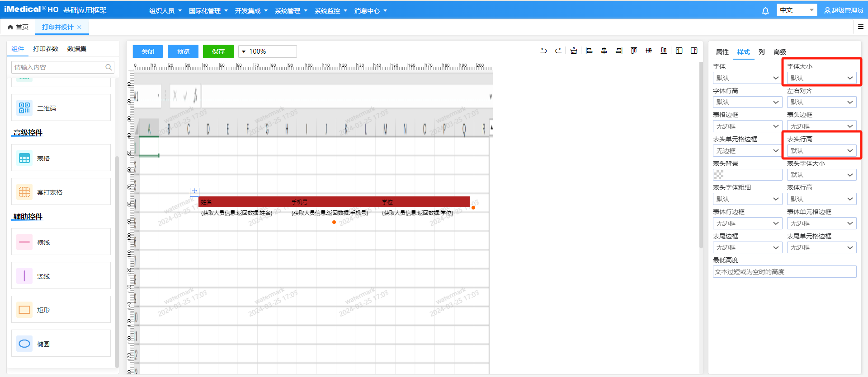Open the 系统管理 menu
The image size is (868, 377).
click(291, 11)
